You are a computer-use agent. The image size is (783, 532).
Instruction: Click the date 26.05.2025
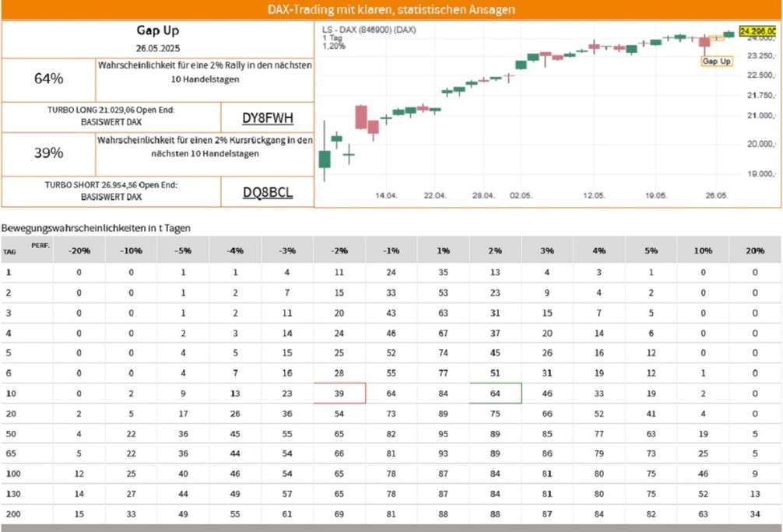(x=158, y=48)
